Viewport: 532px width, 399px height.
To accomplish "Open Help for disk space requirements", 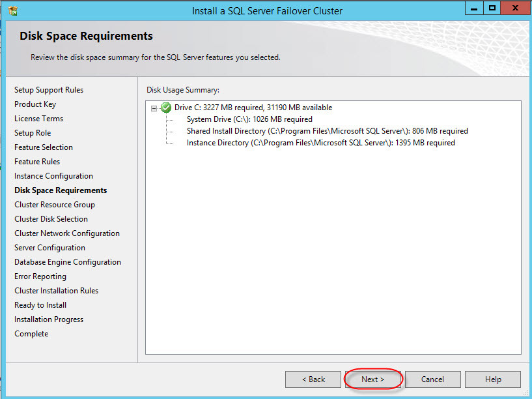I will point(493,379).
